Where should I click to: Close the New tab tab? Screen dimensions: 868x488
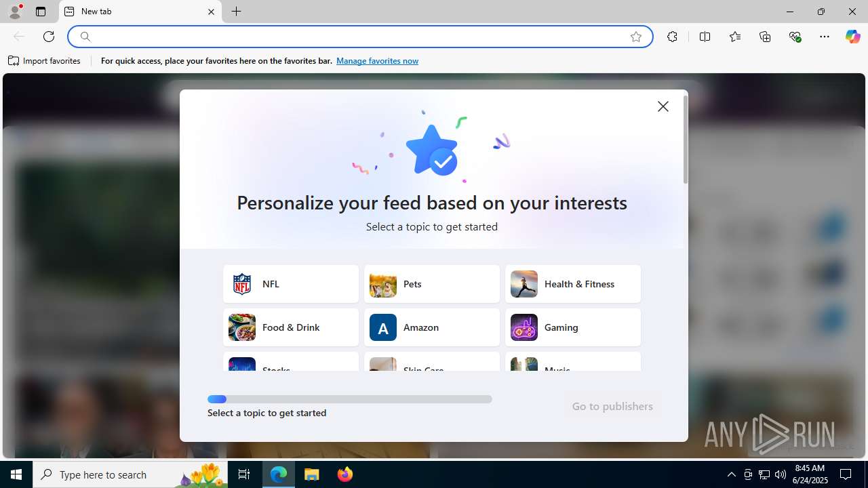(x=211, y=12)
